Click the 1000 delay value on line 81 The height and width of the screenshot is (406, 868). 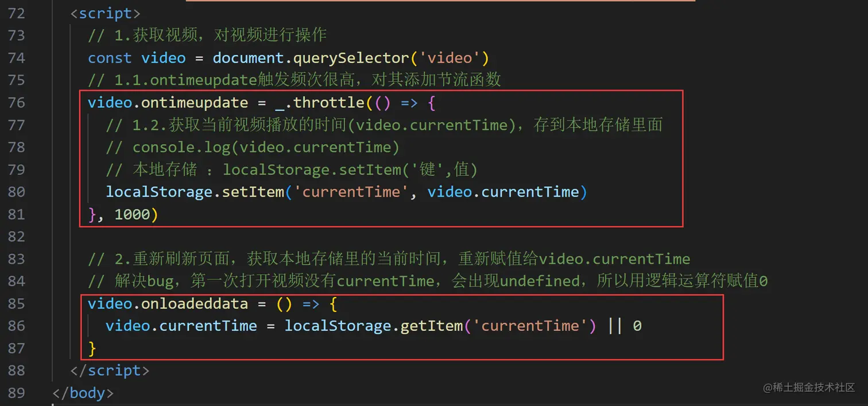point(132,214)
